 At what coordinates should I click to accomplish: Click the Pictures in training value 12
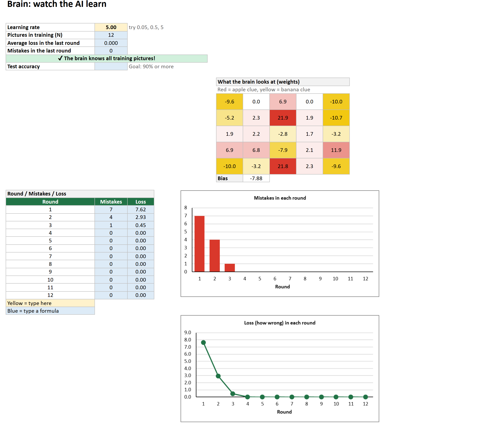coord(111,35)
